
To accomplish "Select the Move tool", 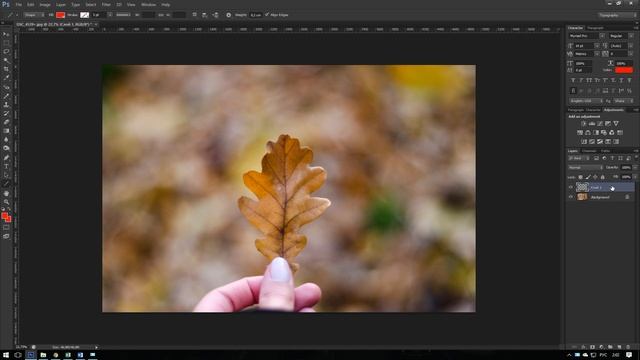I will coord(6,34).
